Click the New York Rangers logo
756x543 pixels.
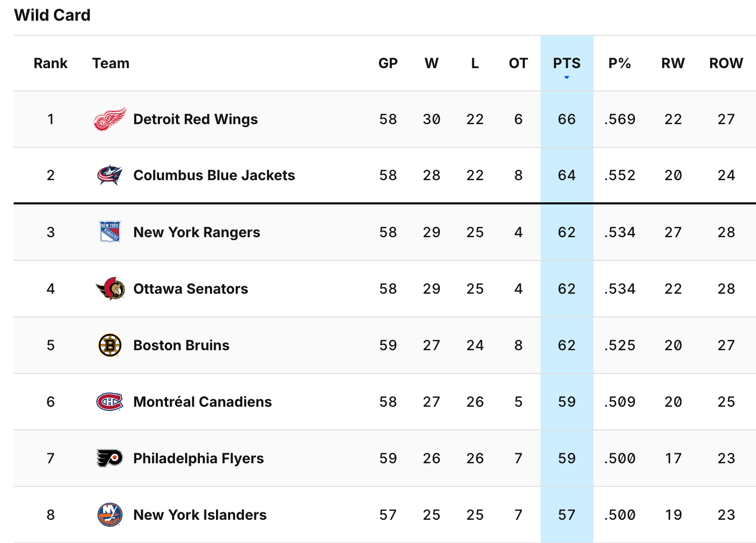click(110, 232)
